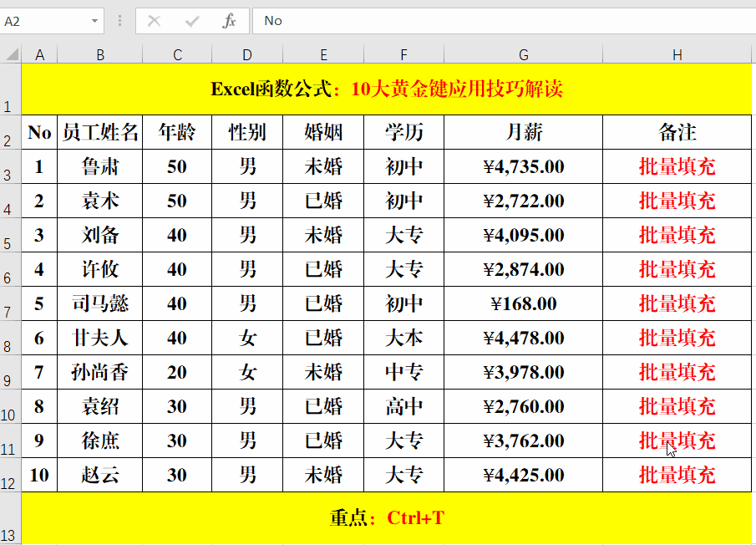Click salary cell ¥3,762.00
This screenshot has width=756, height=545.
click(x=523, y=441)
